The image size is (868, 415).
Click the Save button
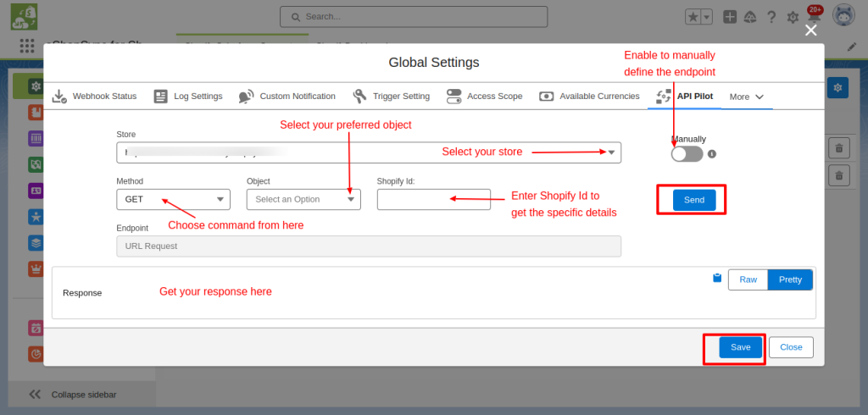pyautogui.click(x=741, y=347)
